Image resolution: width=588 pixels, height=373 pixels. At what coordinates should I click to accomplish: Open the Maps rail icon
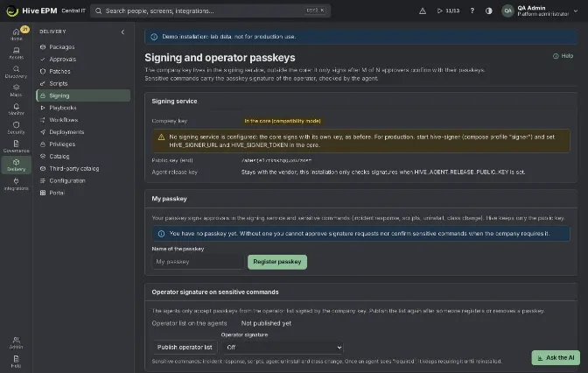pyautogui.click(x=16, y=90)
